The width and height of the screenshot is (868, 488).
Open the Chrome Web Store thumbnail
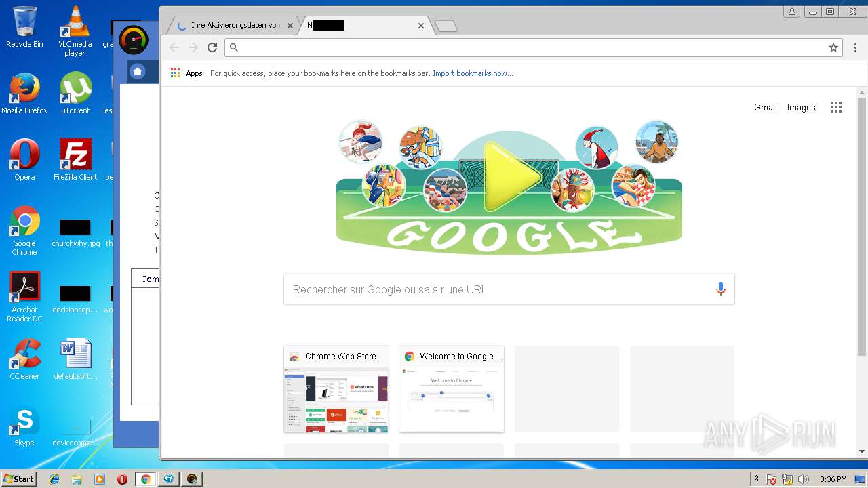(336, 389)
